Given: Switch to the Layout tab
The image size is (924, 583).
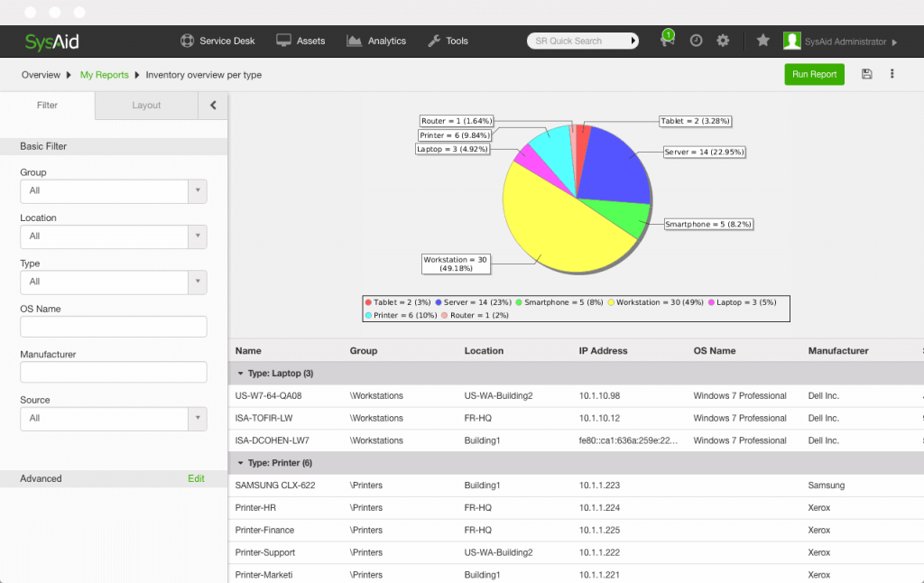Looking at the screenshot, I should 146,106.
